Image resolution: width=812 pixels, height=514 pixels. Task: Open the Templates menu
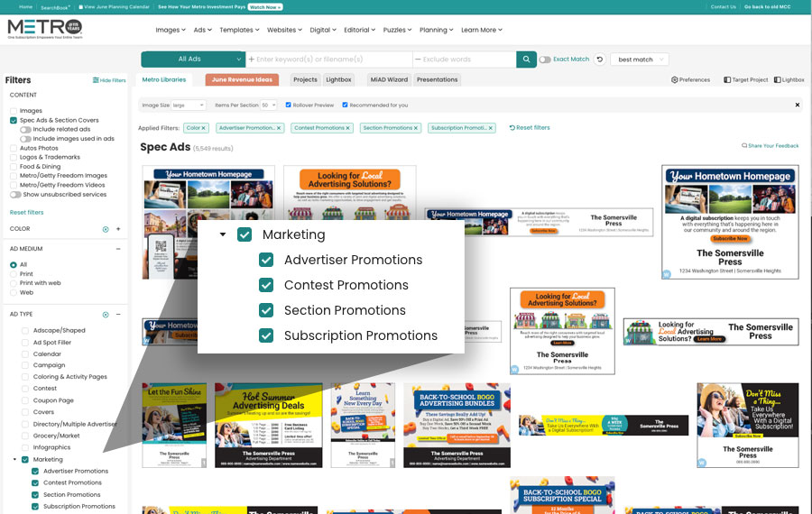pyautogui.click(x=240, y=30)
